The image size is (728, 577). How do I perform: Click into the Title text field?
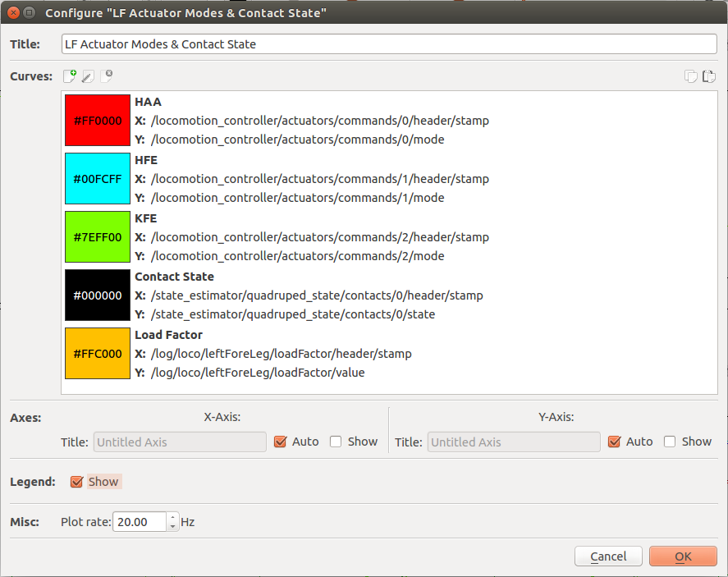[389, 44]
